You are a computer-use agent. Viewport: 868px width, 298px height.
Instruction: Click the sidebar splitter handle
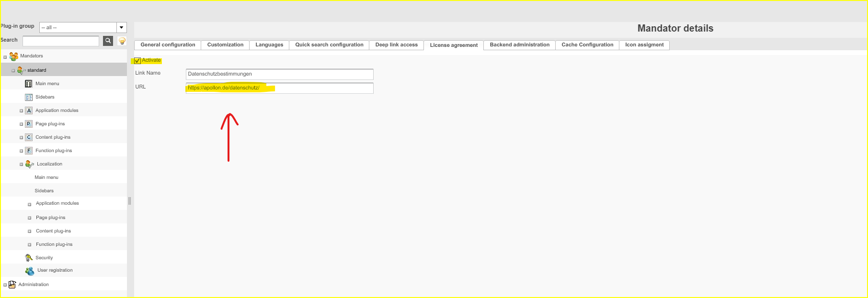(129, 201)
